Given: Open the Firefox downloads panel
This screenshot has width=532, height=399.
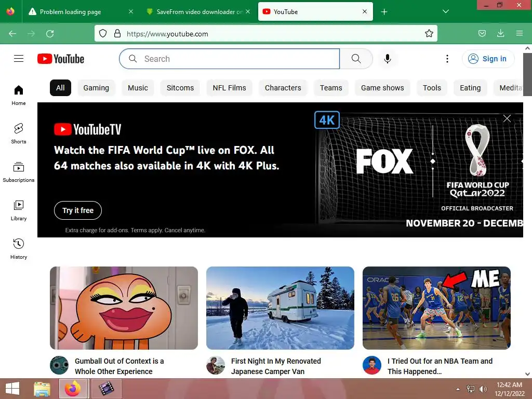Looking at the screenshot, I should click(500, 34).
